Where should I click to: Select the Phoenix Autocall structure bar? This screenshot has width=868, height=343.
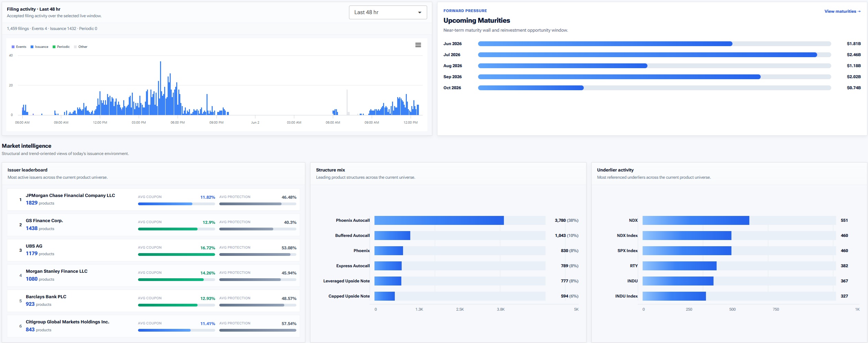(439, 220)
